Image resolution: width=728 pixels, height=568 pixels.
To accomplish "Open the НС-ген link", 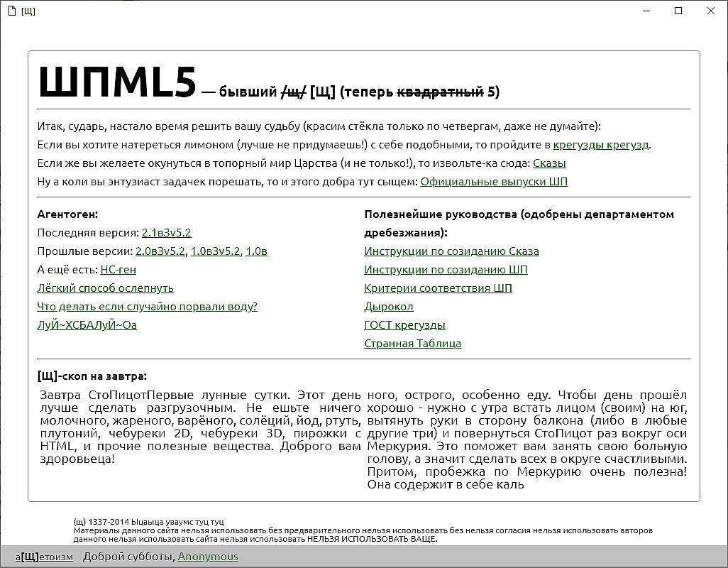I will (x=118, y=270).
